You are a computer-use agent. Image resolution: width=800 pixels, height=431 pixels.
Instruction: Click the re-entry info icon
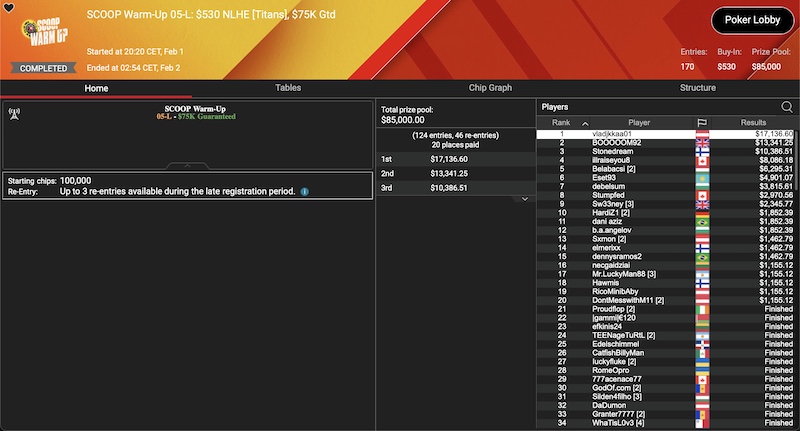[304, 191]
